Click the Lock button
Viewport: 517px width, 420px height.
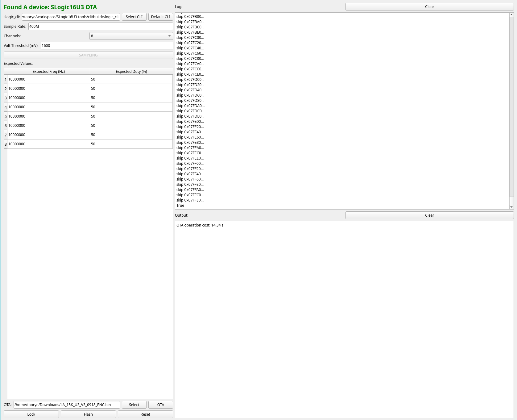pyautogui.click(x=31, y=414)
